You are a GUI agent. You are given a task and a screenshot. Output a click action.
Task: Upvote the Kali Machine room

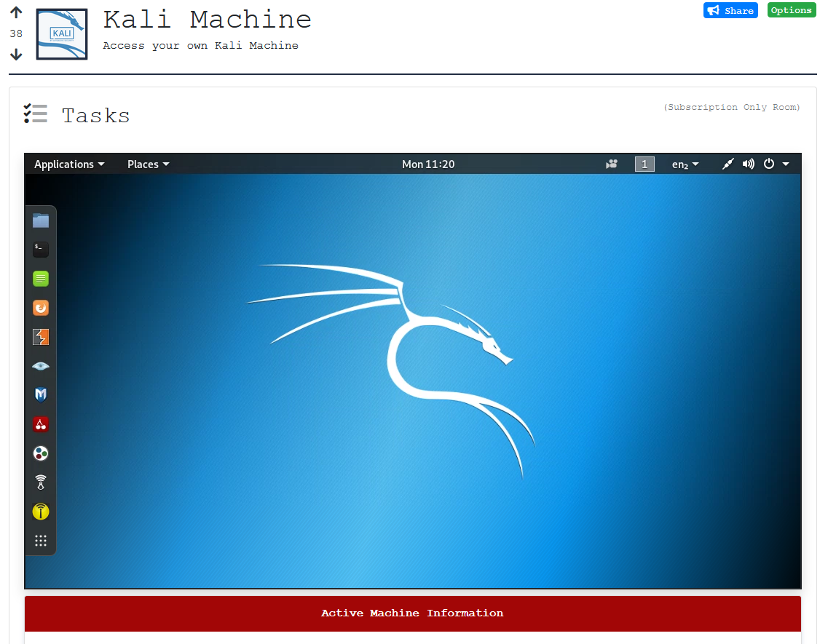click(16, 12)
